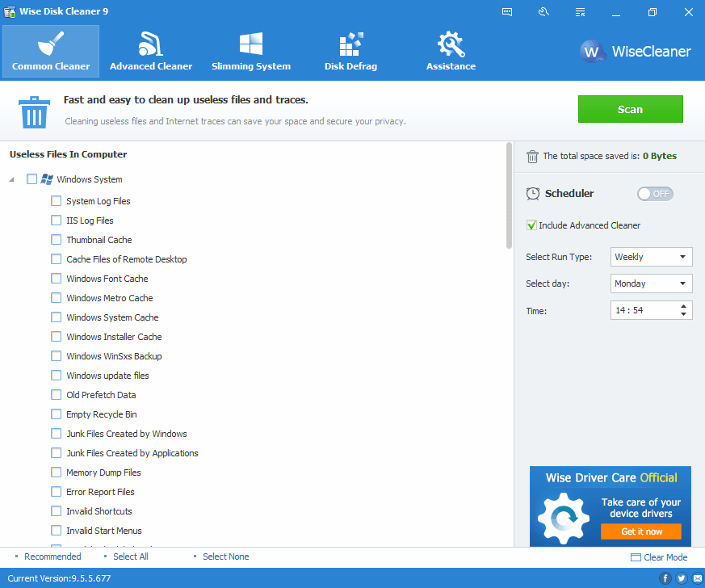Open Select day dropdown

tap(651, 283)
